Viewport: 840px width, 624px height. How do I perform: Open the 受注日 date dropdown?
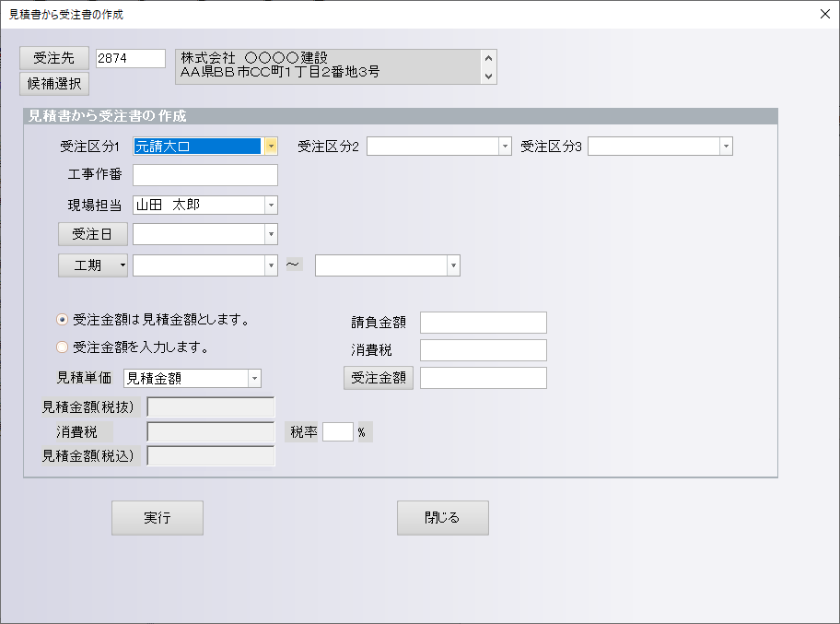pos(271,234)
